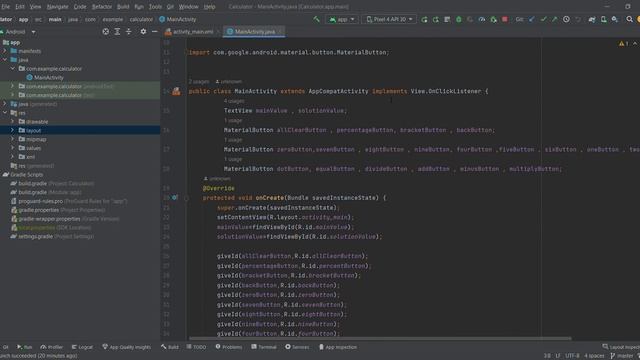Open the Window menu
Viewport: 640px width, 360px height.
pos(189,7)
